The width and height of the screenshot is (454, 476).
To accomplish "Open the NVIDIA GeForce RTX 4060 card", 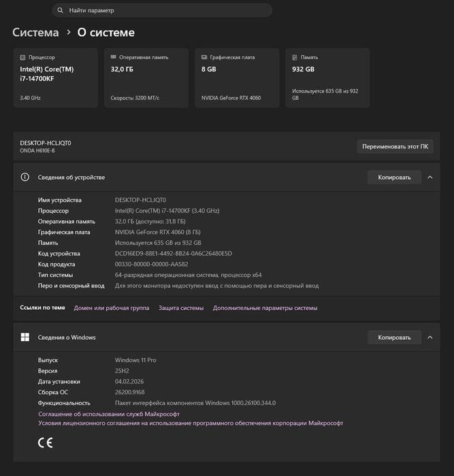I will [x=237, y=78].
